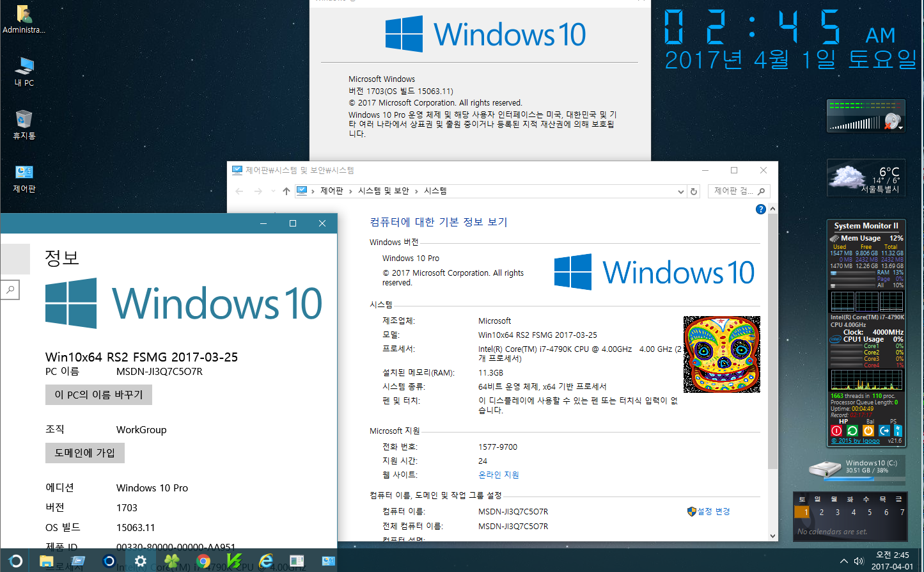Click the Windows info icon in System Monitor
Image resolution: width=924 pixels, height=572 pixels.
pyautogui.click(x=898, y=431)
